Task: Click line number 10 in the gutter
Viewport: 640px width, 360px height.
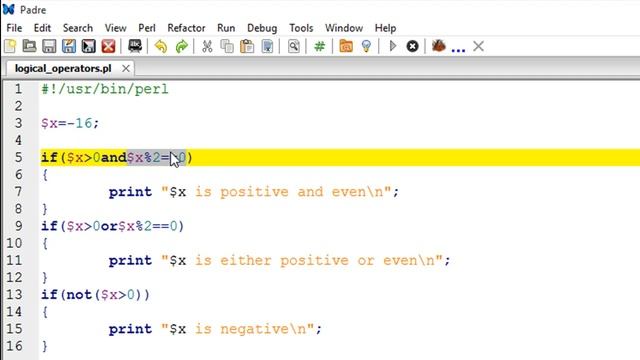Action: click(x=14, y=243)
